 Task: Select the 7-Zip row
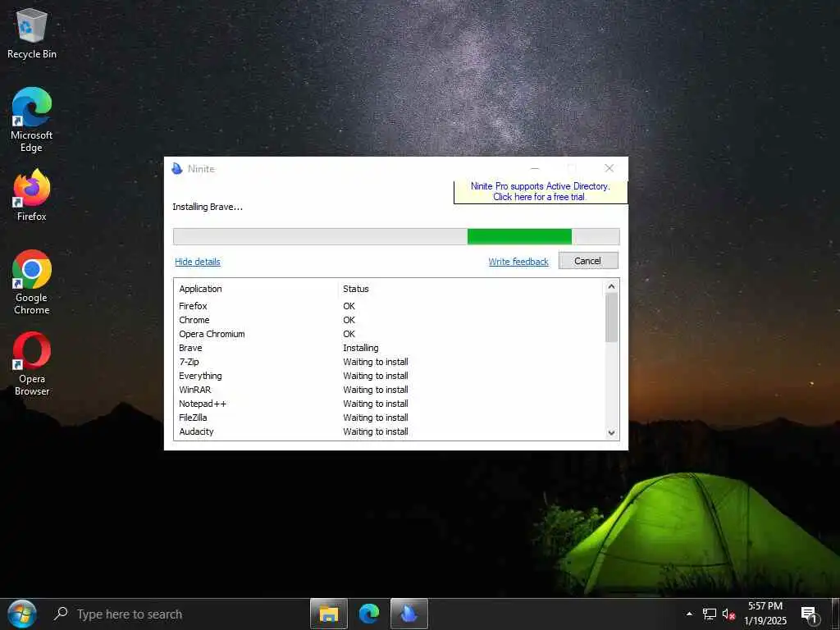pos(390,362)
